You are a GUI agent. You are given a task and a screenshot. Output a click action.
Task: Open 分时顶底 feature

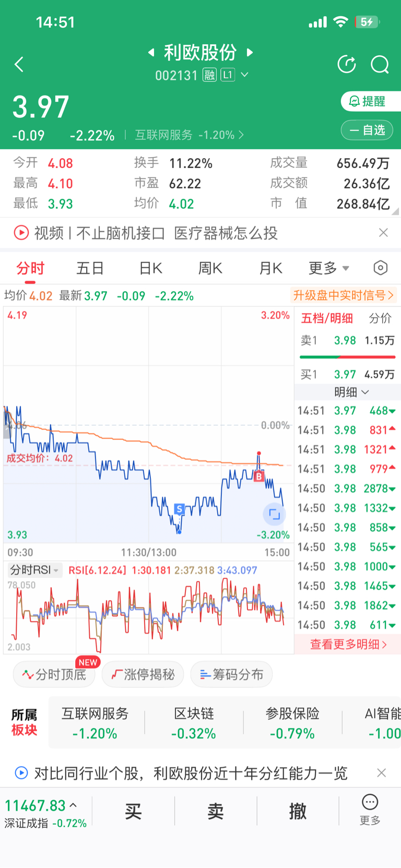click(54, 674)
